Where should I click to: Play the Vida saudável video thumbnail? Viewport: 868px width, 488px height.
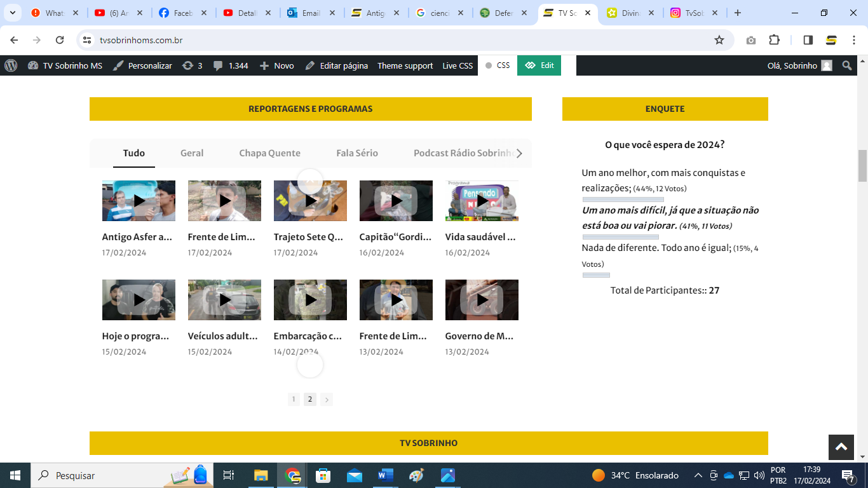(482, 201)
